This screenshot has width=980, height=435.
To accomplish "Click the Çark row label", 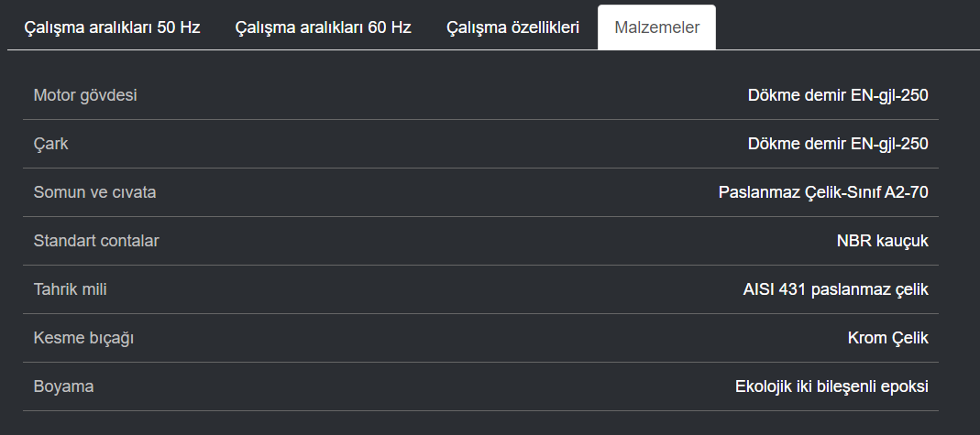I will point(50,144).
